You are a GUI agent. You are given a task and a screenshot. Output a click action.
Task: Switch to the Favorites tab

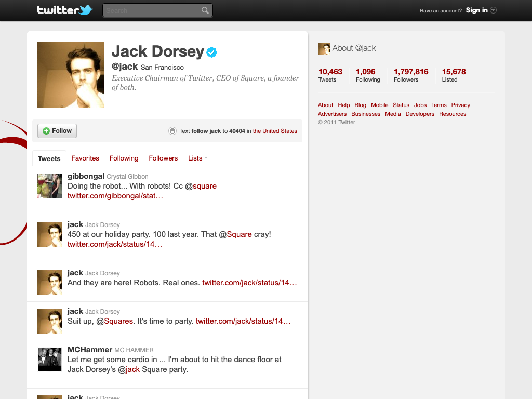(85, 158)
